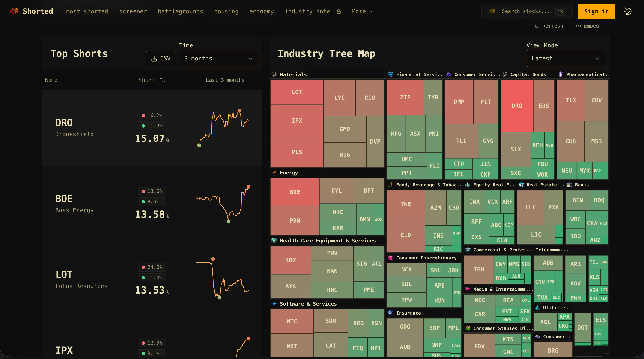This screenshot has height=359, width=644.
Task: Click the Capital Goods sector icon
Action: point(504,74)
